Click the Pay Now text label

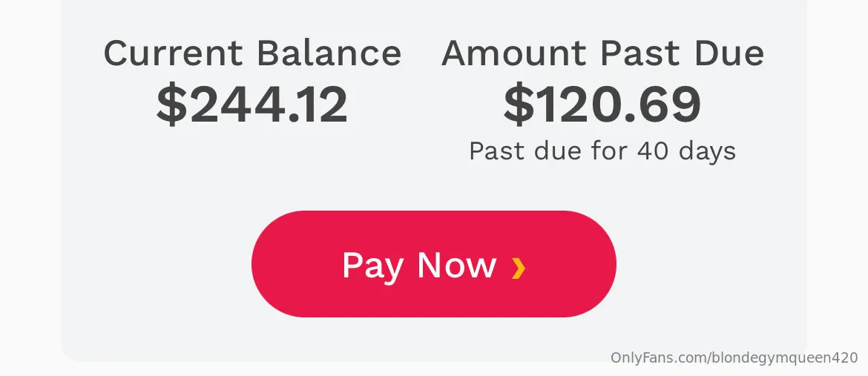418,265
